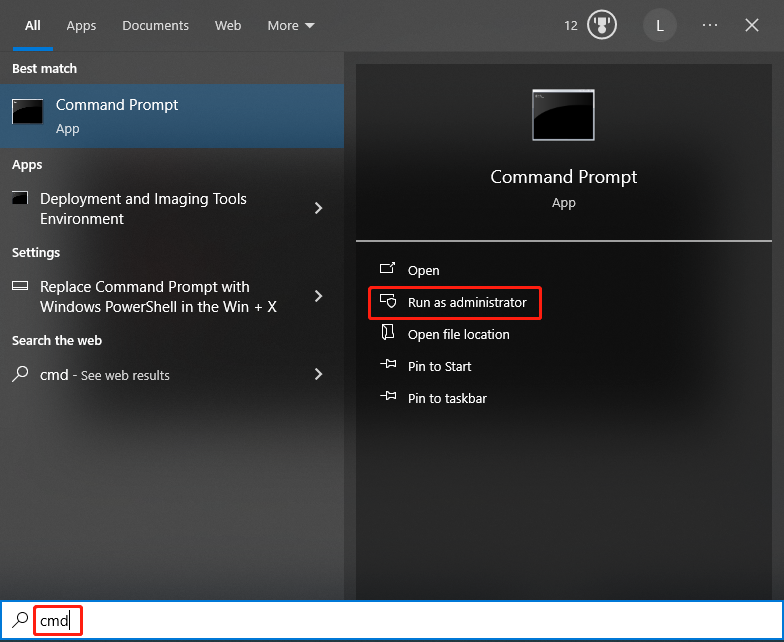Click the Command Prompt title in preview pane
The image size is (784, 642).
[564, 177]
